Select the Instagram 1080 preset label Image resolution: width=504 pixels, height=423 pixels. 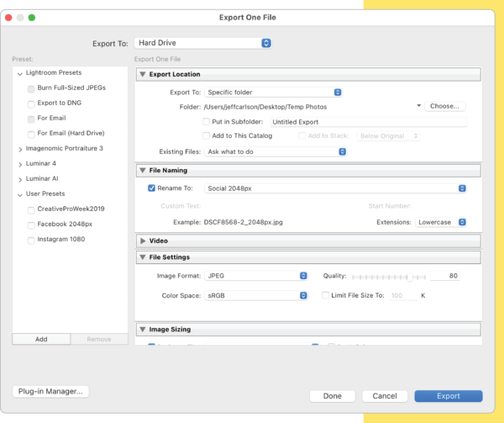[x=61, y=239]
